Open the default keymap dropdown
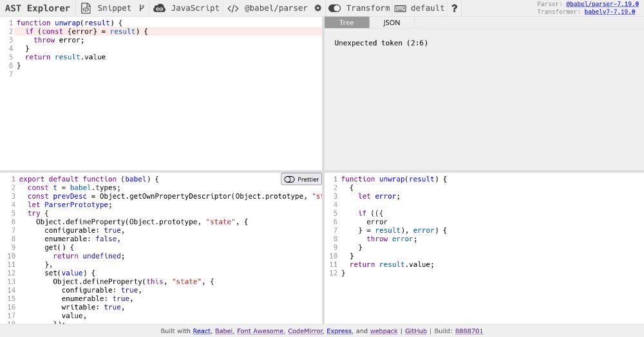Image resolution: width=644 pixels, height=337 pixels. point(428,8)
